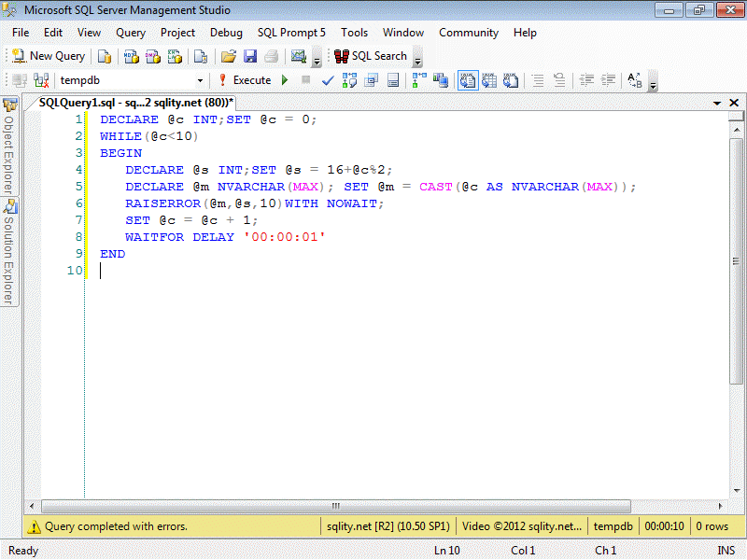Click the New Query button
Viewport: 747px width, 560px height.
coord(48,56)
